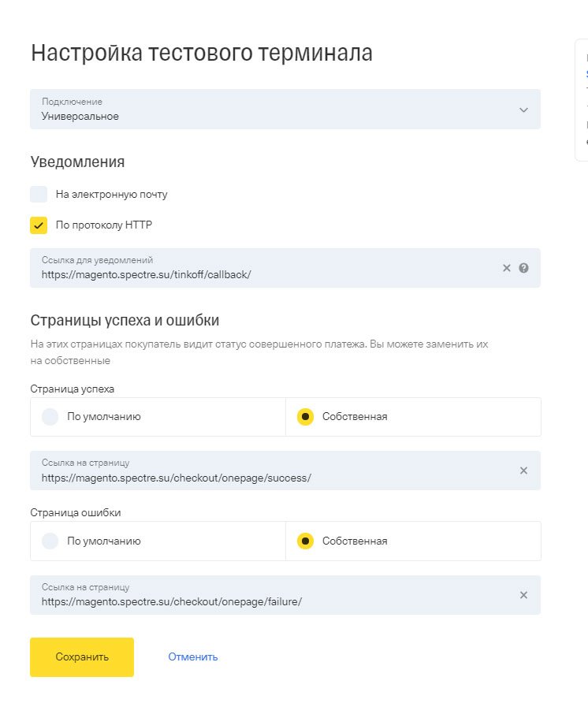Click the По протоколу HTTP label

104,225
